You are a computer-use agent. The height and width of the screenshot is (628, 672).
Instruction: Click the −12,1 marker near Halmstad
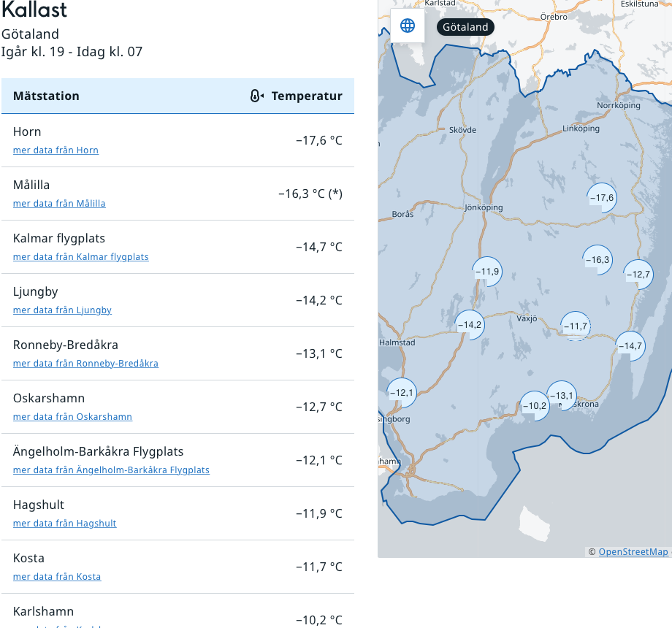[x=401, y=393]
